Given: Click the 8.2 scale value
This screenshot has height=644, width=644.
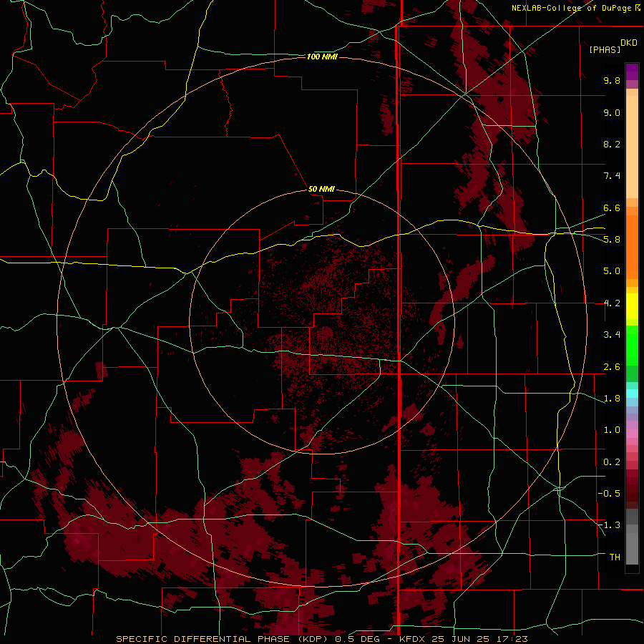Looking at the screenshot, I should tap(612, 144).
